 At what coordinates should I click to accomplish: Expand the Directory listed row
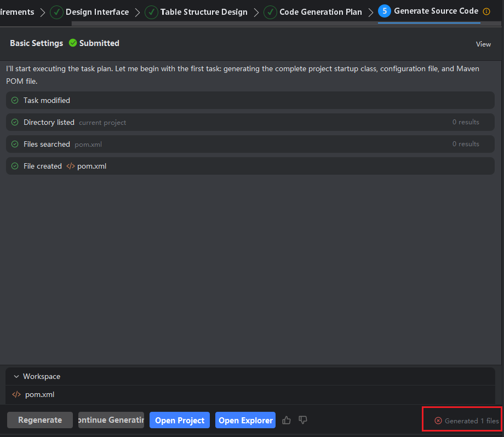click(250, 122)
